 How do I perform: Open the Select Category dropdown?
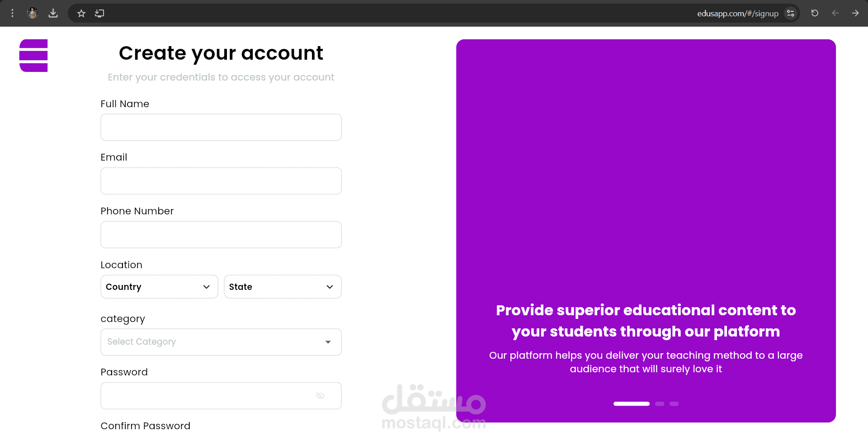[x=221, y=342]
